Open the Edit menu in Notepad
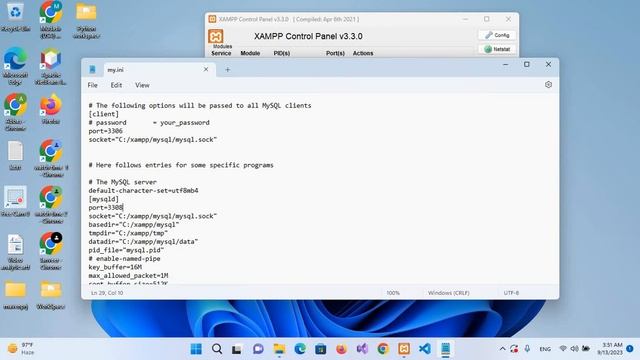640x360 pixels. coord(116,85)
